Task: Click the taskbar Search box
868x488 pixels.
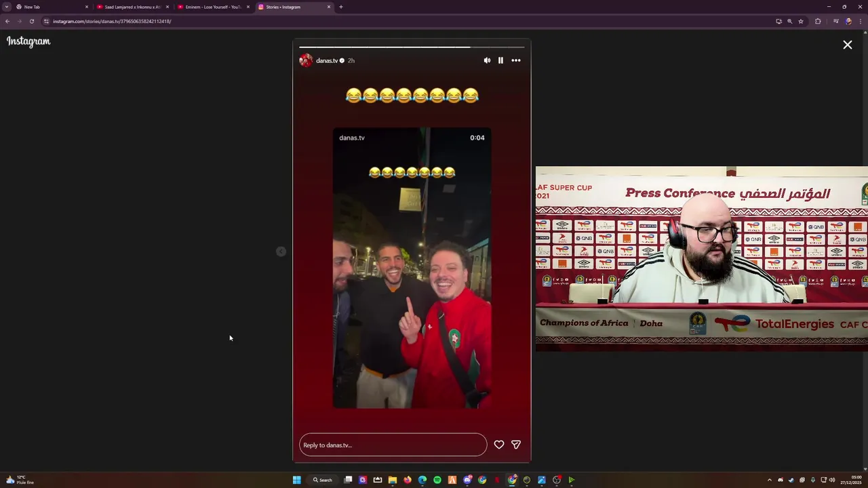Action: pyautogui.click(x=322, y=480)
